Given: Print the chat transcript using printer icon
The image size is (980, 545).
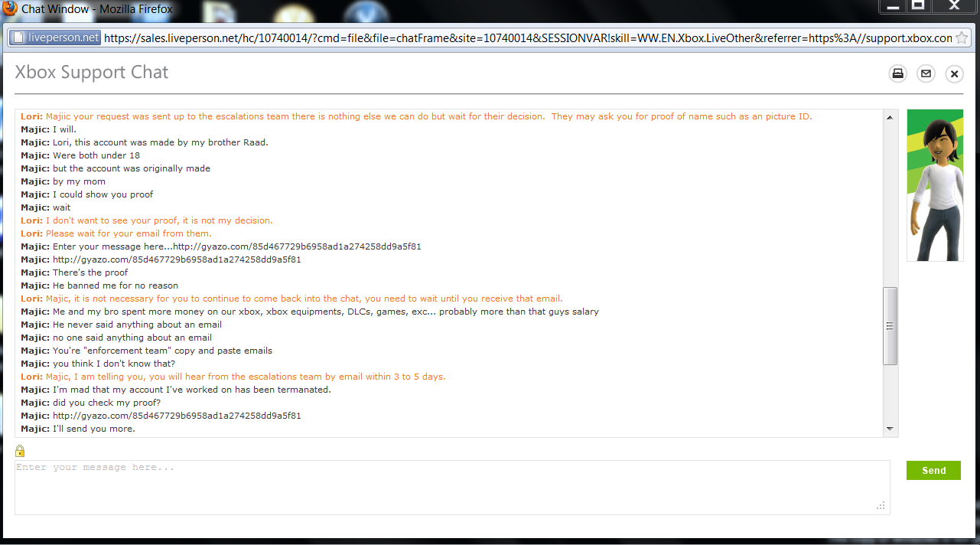Looking at the screenshot, I should point(897,73).
